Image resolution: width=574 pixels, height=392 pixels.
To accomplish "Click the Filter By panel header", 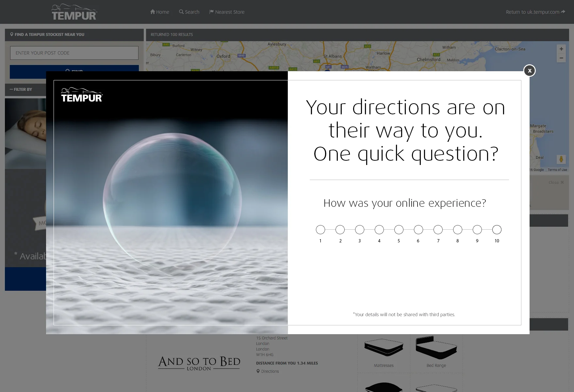I will pyautogui.click(x=25, y=90).
